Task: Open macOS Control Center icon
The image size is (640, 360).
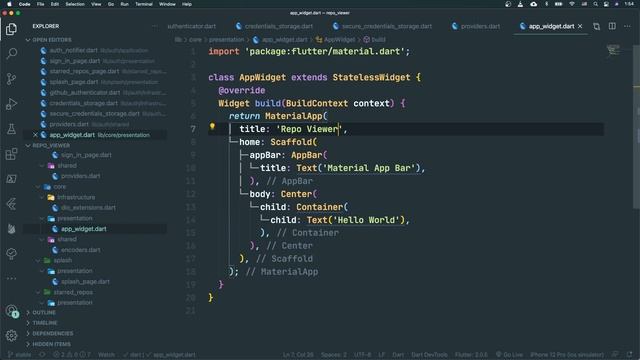Action: (x=606, y=4)
